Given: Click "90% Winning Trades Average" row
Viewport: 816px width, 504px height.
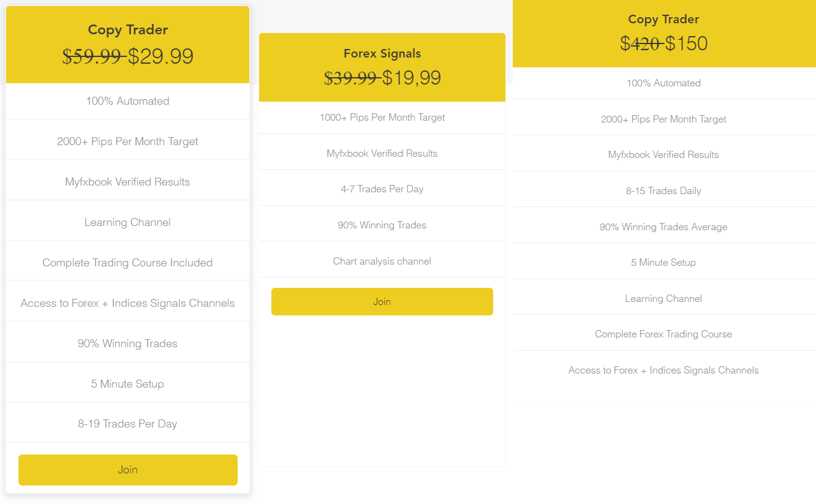Looking at the screenshot, I should tap(664, 225).
